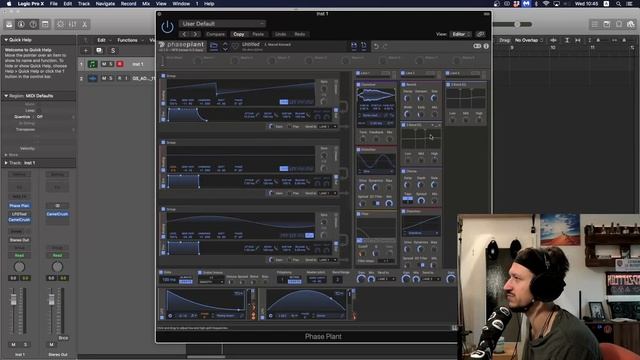Click the first save preset icon
Viewport: 640px width, 360px height.
354,46
